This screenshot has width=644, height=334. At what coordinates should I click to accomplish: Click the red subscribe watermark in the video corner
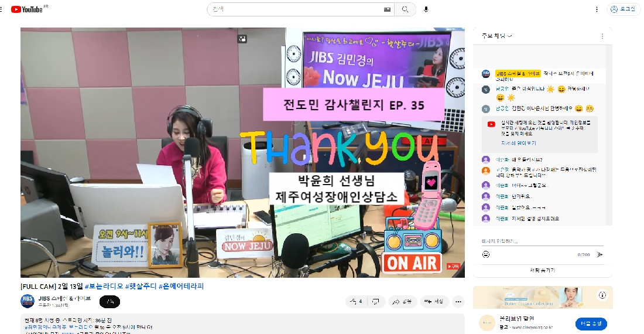(453, 267)
